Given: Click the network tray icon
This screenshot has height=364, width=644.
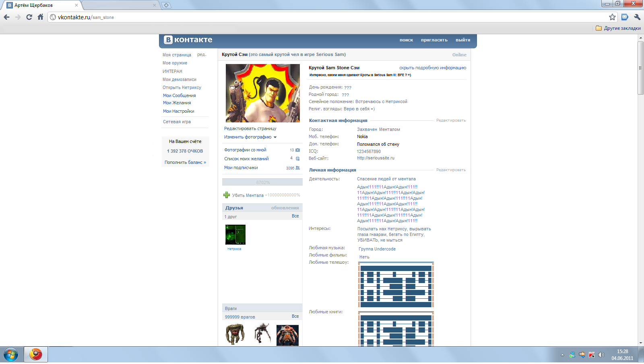Looking at the screenshot, I should [x=572, y=355].
